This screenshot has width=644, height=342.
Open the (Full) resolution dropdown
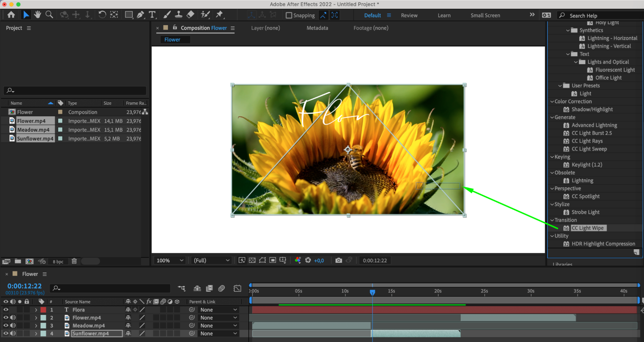pos(211,260)
